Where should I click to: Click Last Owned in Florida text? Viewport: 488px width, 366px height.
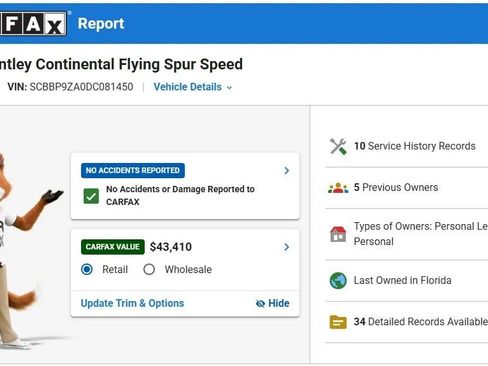[403, 280]
